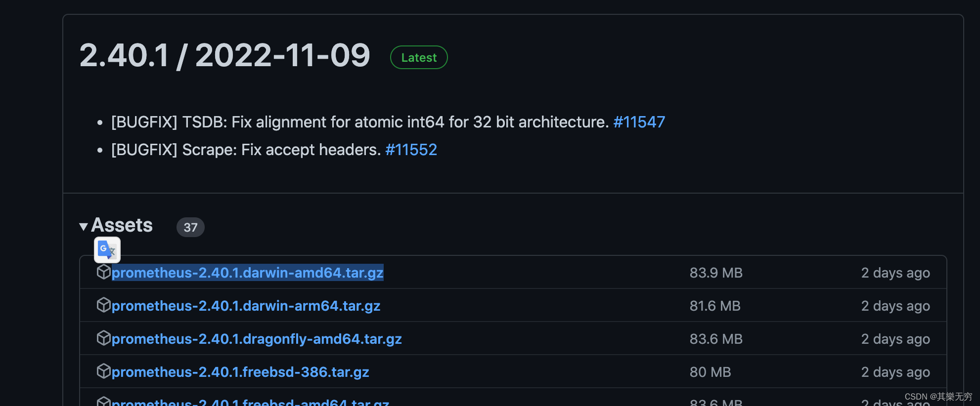This screenshot has height=406, width=980.
Task: Download prometheus-2.40.1.dragonfly-amd64.tar.gz
Action: point(257,339)
